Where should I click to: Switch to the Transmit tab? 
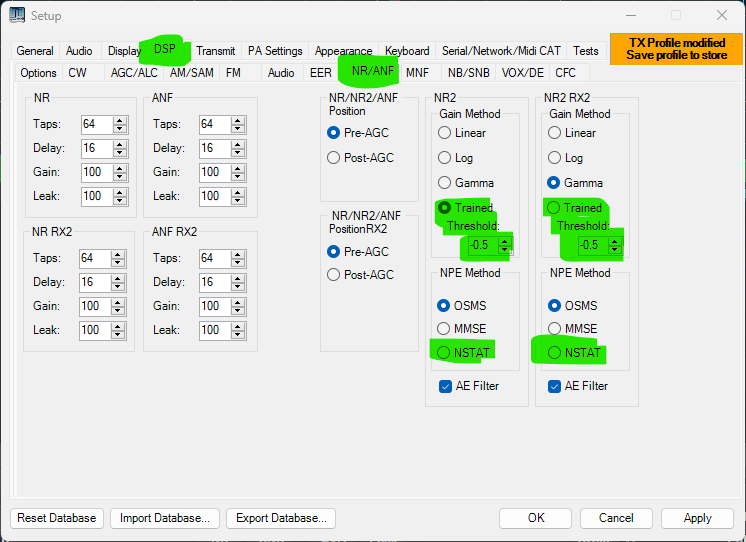(x=215, y=51)
